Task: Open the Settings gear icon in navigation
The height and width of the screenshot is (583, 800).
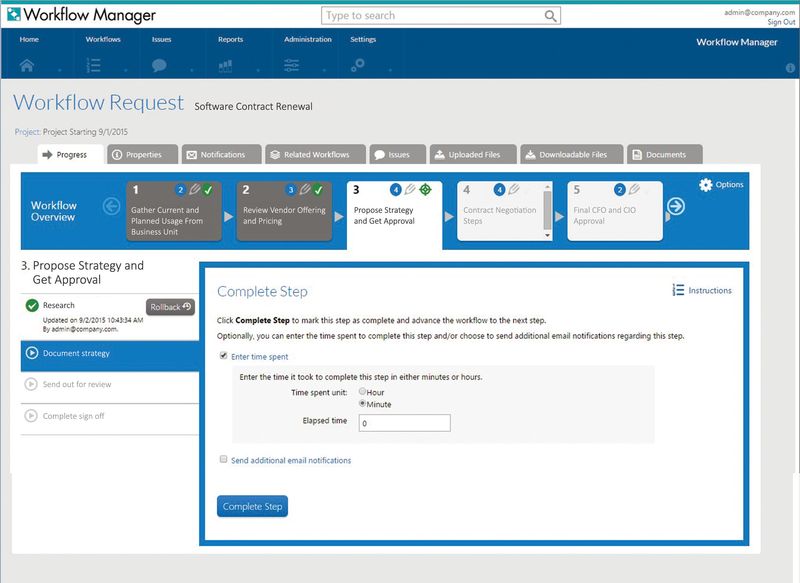Action: [x=358, y=65]
